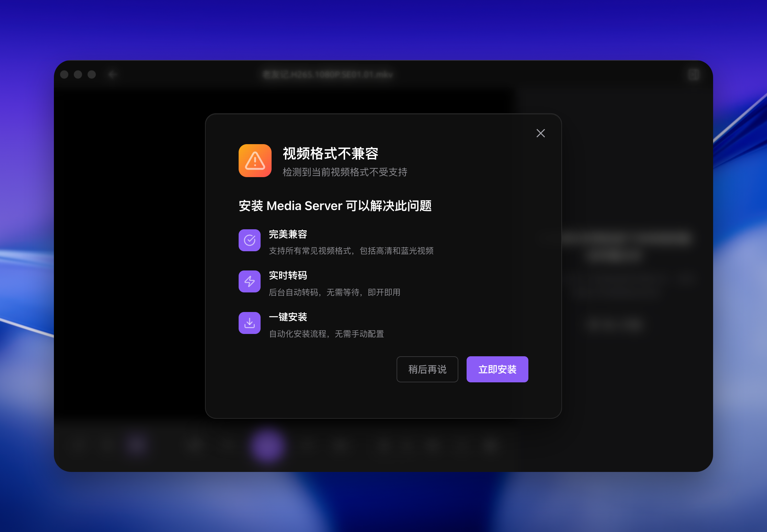Click 立即安装 to install Media Server

497,369
